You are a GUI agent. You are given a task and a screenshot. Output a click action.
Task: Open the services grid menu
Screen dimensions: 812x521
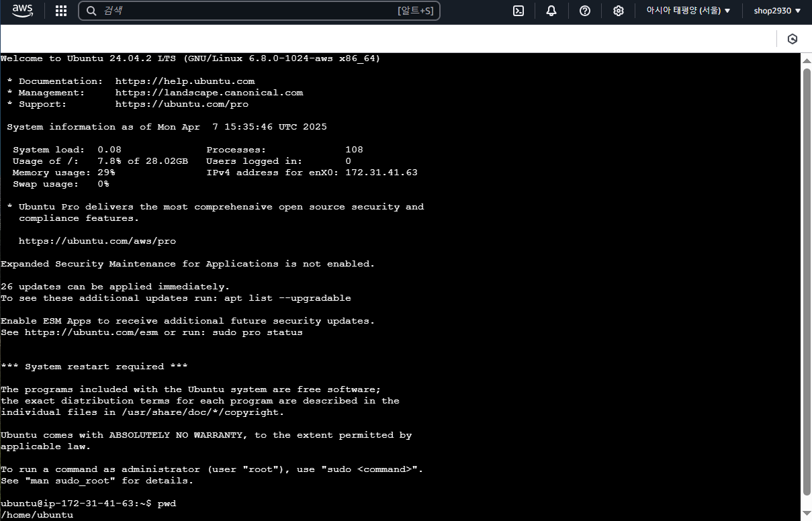61,11
